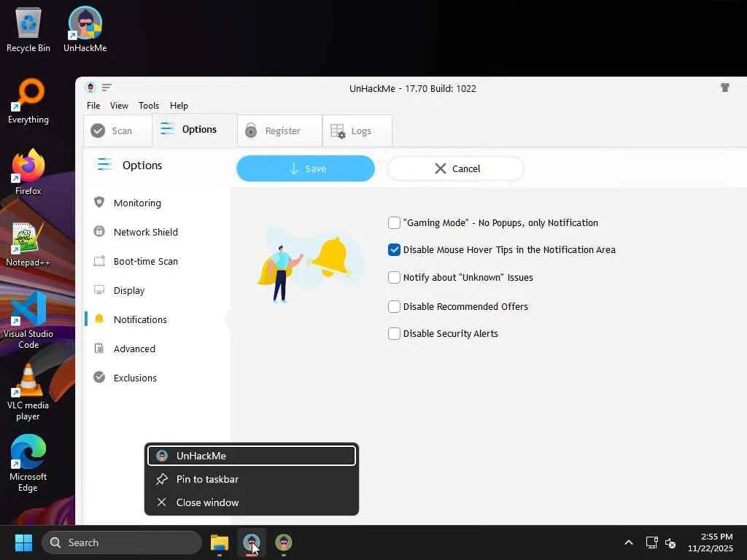Click the second UnHackMe taskbar icon

284,542
